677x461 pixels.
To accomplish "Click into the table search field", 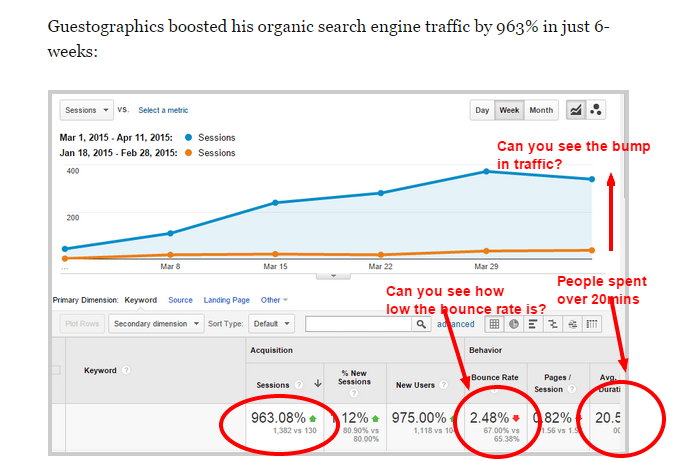I will [358, 324].
